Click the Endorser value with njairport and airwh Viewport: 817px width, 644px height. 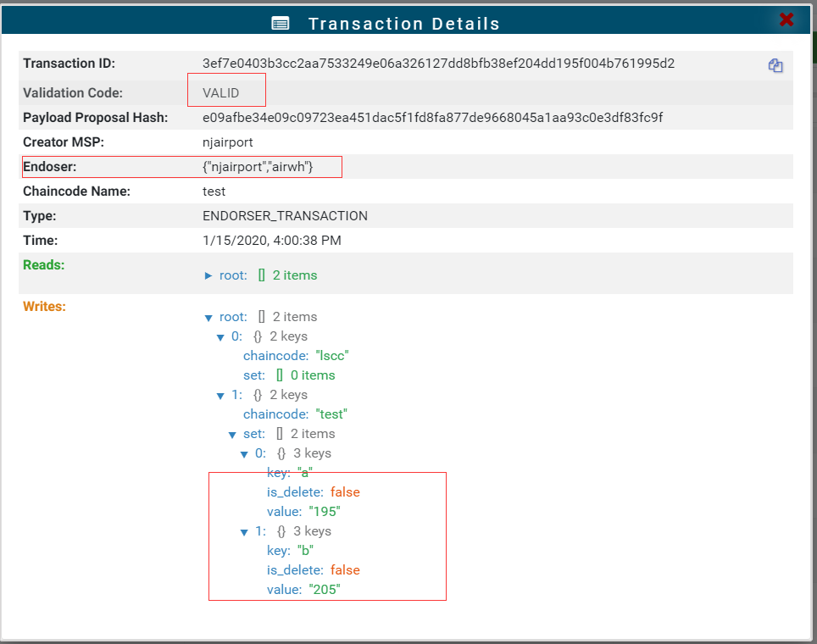[258, 167]
